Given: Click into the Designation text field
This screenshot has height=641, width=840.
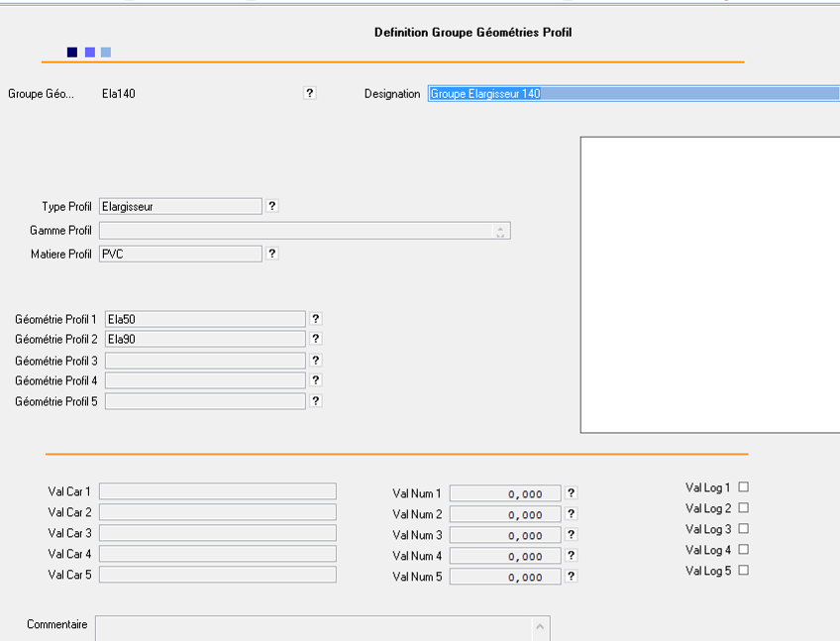Looking at the screenshot, I should 632,94.
